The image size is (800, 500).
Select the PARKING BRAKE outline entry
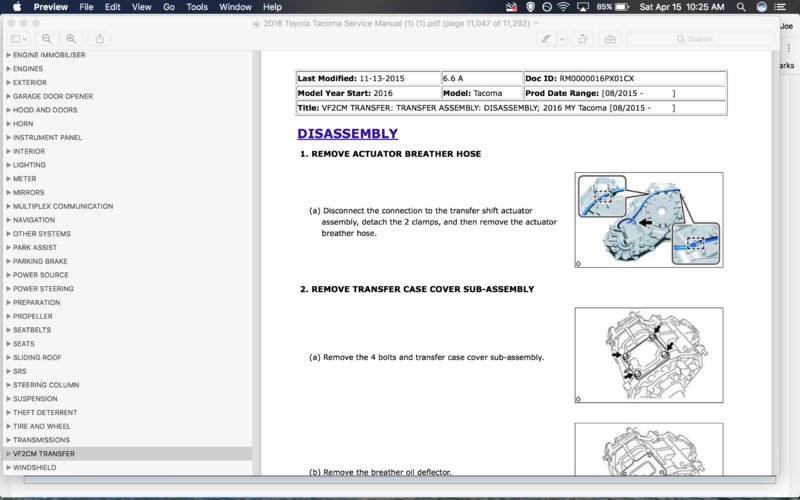(x=40, y=261)
